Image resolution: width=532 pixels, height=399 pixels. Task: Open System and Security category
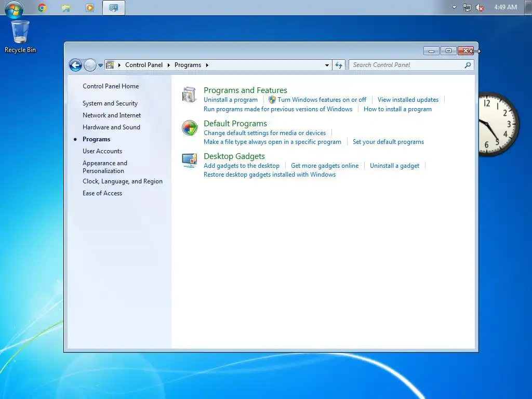click(x=110, y=103)
